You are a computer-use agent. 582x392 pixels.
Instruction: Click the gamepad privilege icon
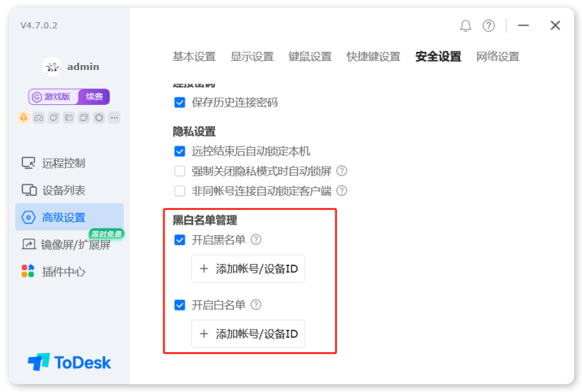(39, 118)
